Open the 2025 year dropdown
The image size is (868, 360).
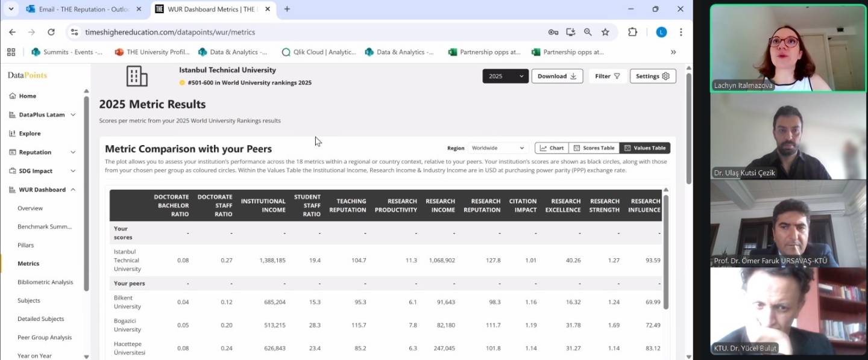tap(505, 76)
